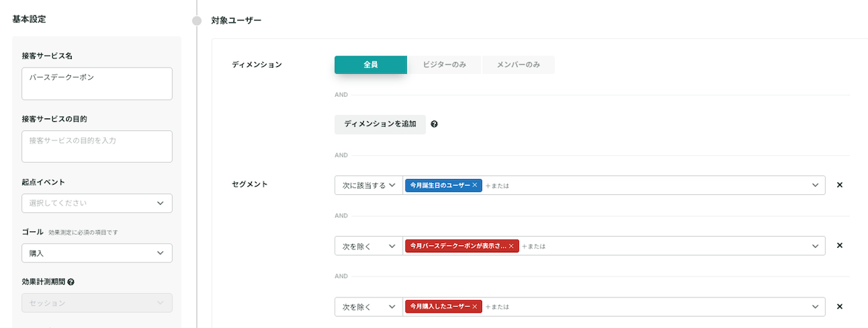This screenshot has height=328, width=868.
Task: Focus 接客サービス名 field with バースデークーポン
Action: coord(97,84)
